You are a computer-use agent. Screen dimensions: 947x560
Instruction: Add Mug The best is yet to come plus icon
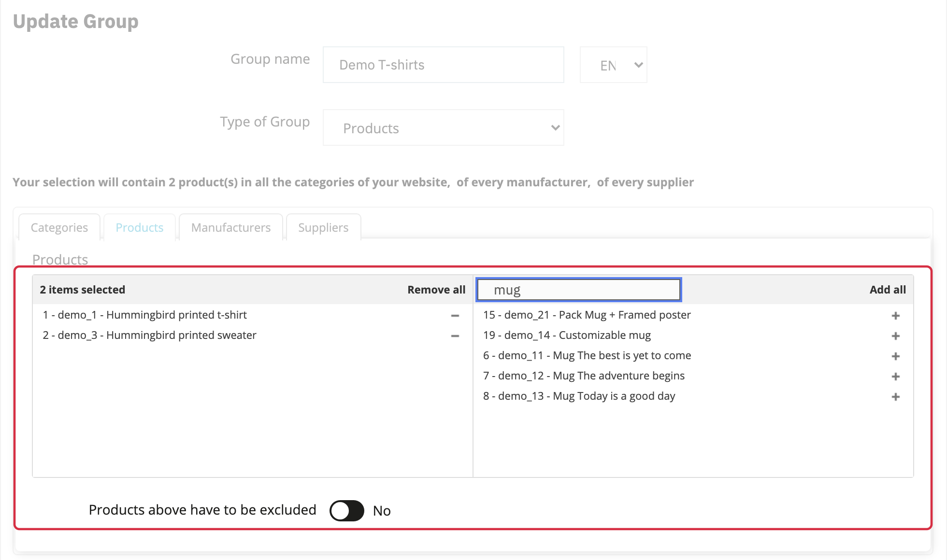pyautogui.click(x=895, y=356)
